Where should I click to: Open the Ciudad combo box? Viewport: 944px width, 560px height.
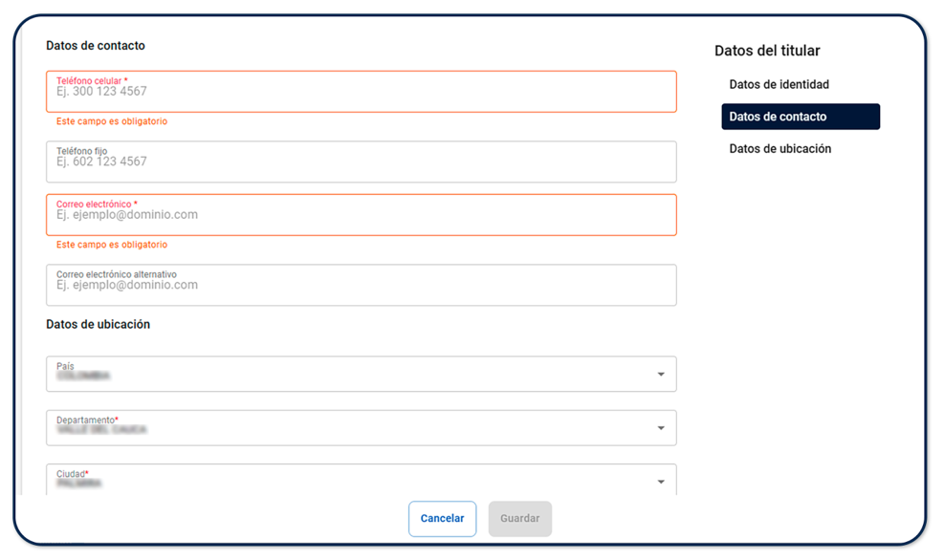point(354,480)
